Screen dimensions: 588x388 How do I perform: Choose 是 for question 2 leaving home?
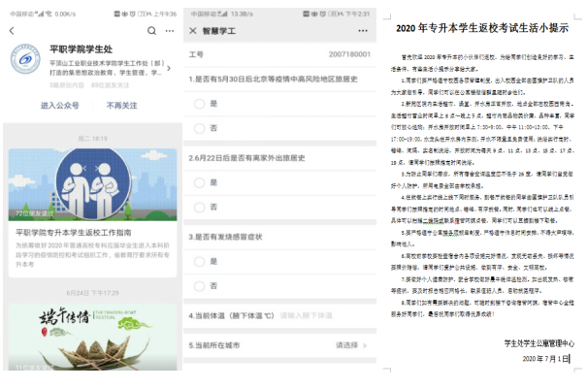199,182
